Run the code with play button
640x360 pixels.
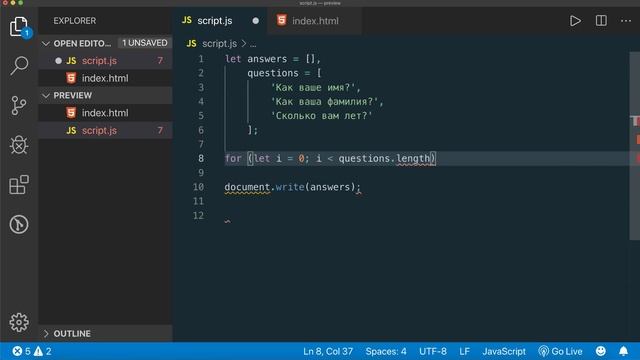pos(575,21)
